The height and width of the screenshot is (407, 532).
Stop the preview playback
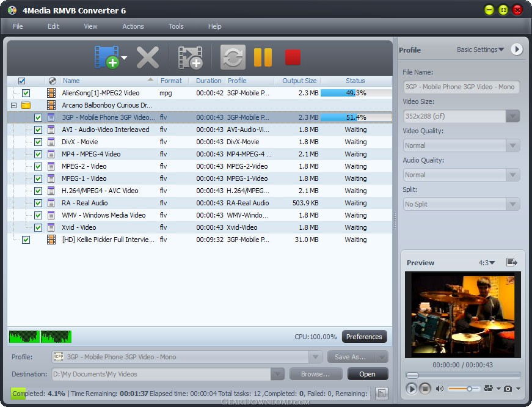pos(425,388)
